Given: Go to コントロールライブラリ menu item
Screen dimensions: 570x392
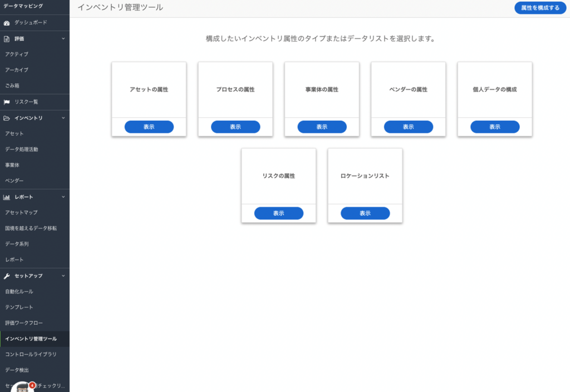Looking at the screenshot, I should pyautogui.click(x=31, y=354).
